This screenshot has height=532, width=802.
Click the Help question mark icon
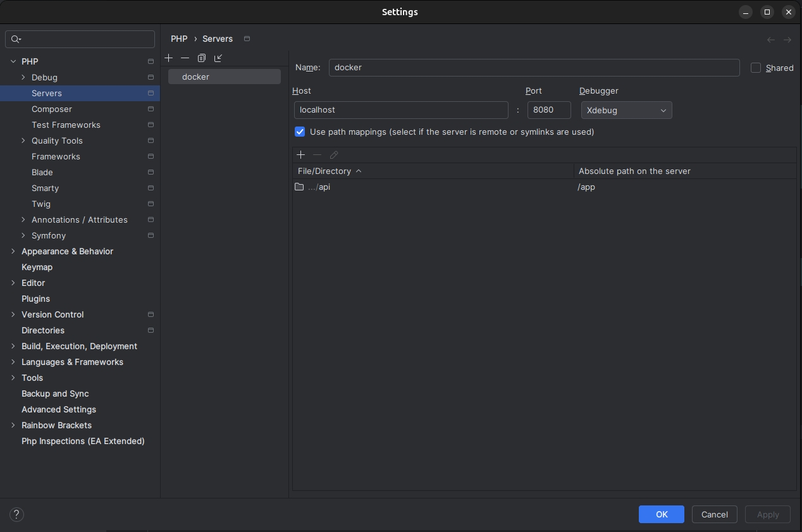tap(16, 514)
